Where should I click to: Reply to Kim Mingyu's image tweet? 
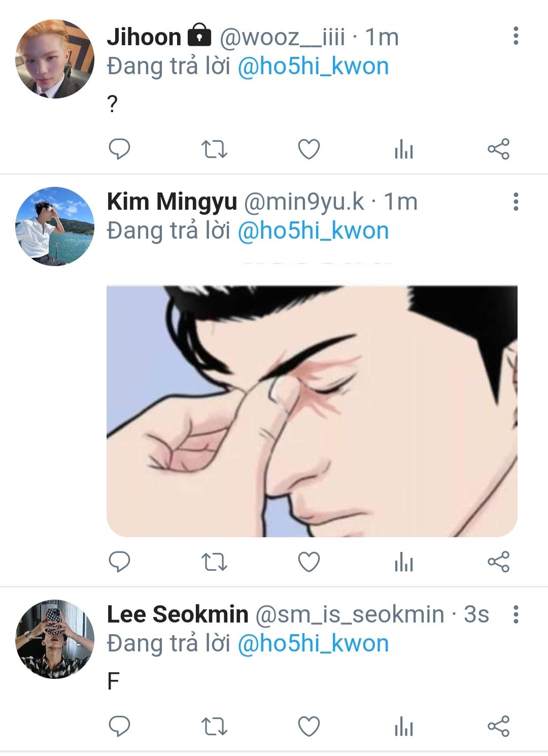pos(120,562)
